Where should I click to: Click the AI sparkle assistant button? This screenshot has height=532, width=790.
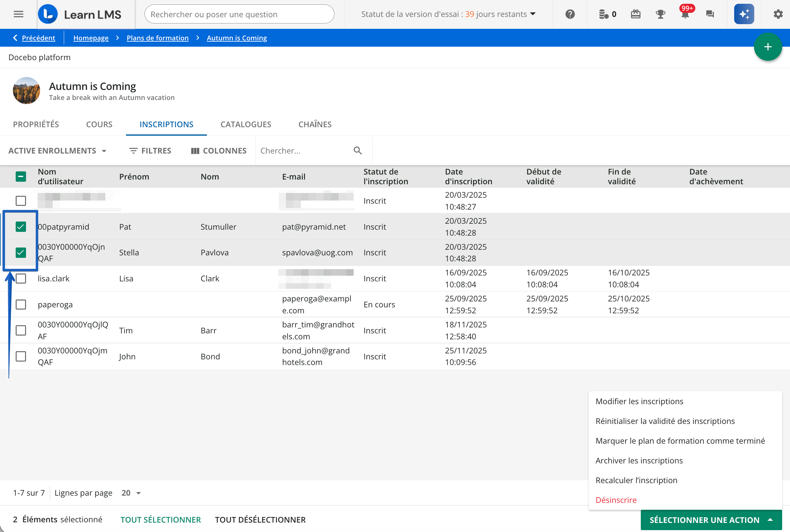pyautogui.click(x=744, y=14)
